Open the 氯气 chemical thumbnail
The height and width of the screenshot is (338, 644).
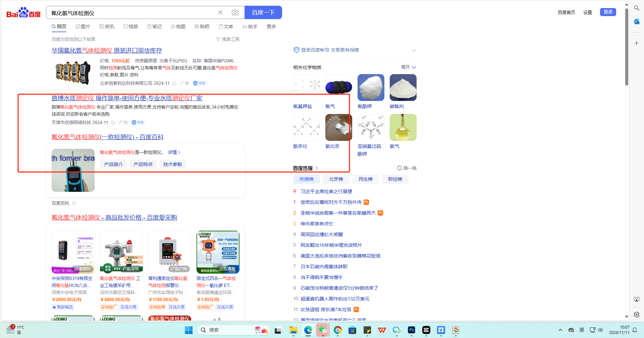click(403, 127)
